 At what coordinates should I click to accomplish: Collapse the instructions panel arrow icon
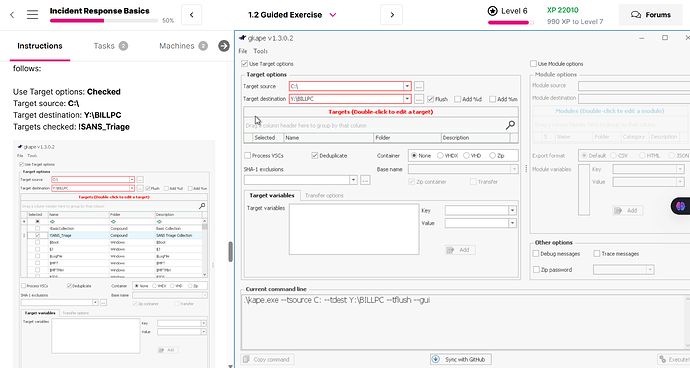[x=224, y=46]
